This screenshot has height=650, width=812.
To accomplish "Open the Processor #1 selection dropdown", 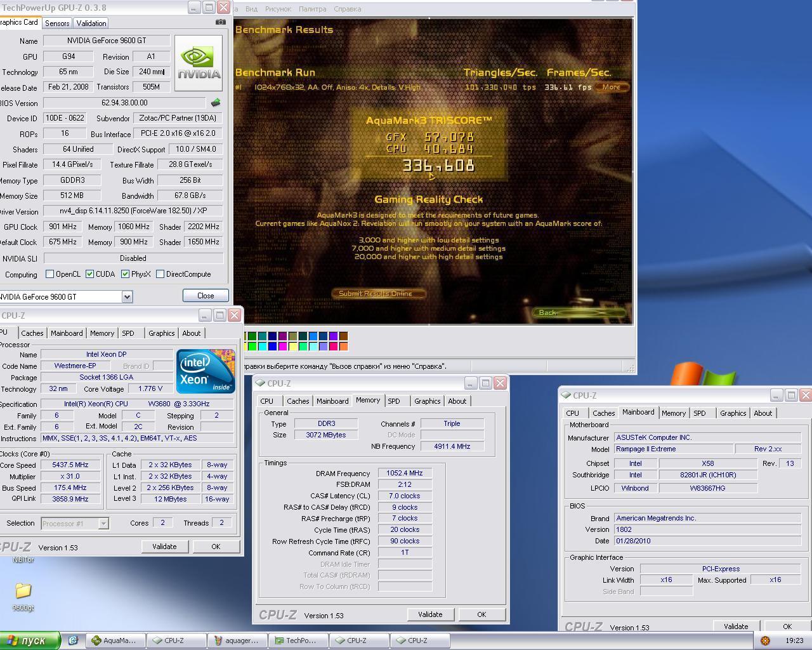I will click(x=103, y=523).
